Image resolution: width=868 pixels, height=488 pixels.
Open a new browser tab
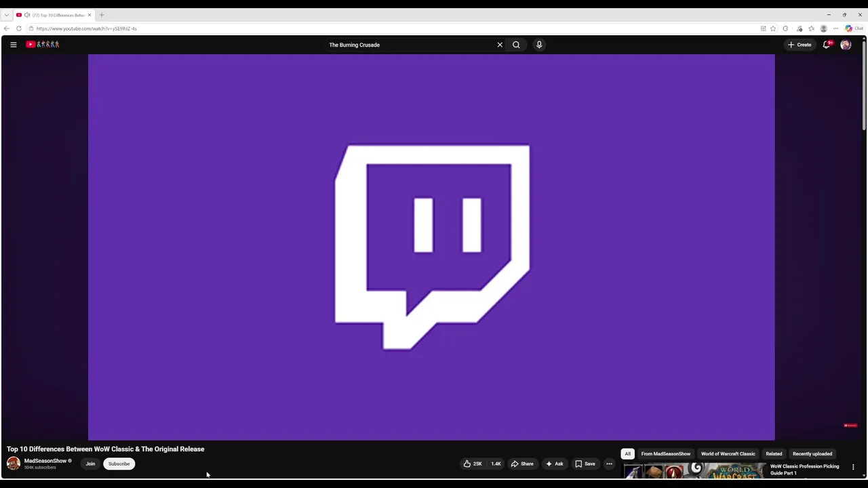click(102, 15)
